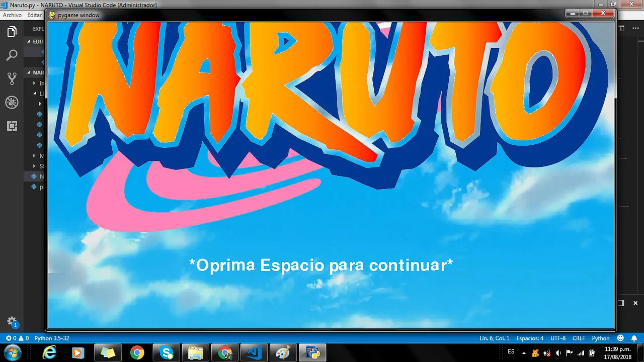This screenshot has height=362, width=644.
Task: Open the clock showing 11:39 p.m.
Action: tap(617, 353)
